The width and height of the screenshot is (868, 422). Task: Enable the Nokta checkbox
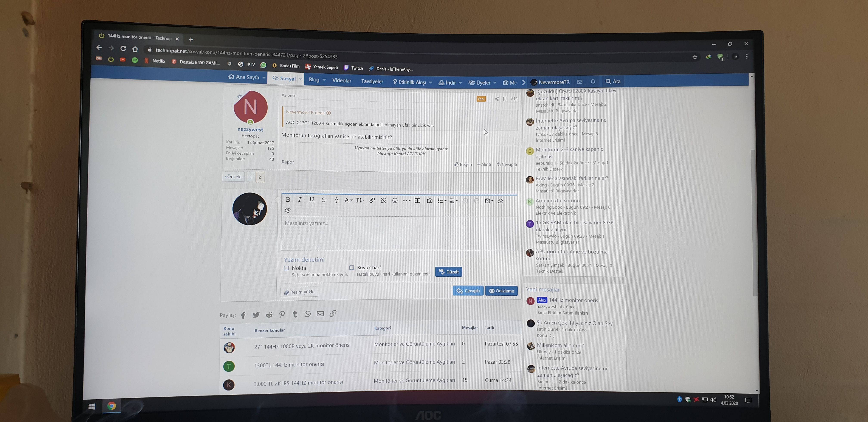[286, 268]
